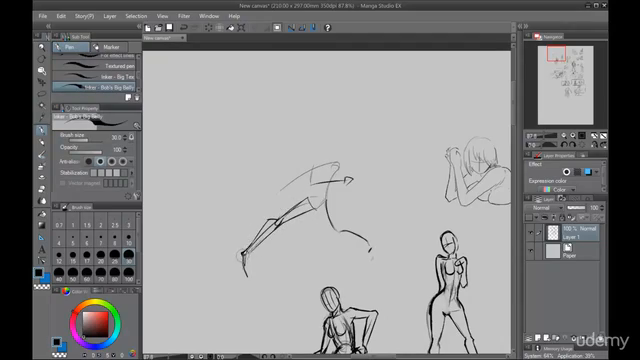The width and height of the screenshot is (640, 360).
Task: Toggle visibility of Paper layer
Action: [530, 251]
